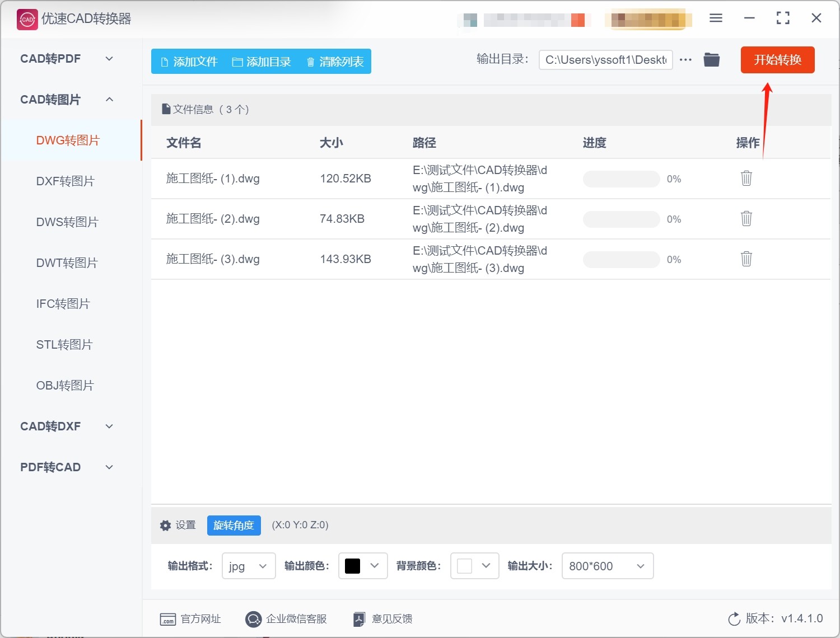Click the 开始转换 start button
This screenshot has width=840, height=638.
[777, 60]
